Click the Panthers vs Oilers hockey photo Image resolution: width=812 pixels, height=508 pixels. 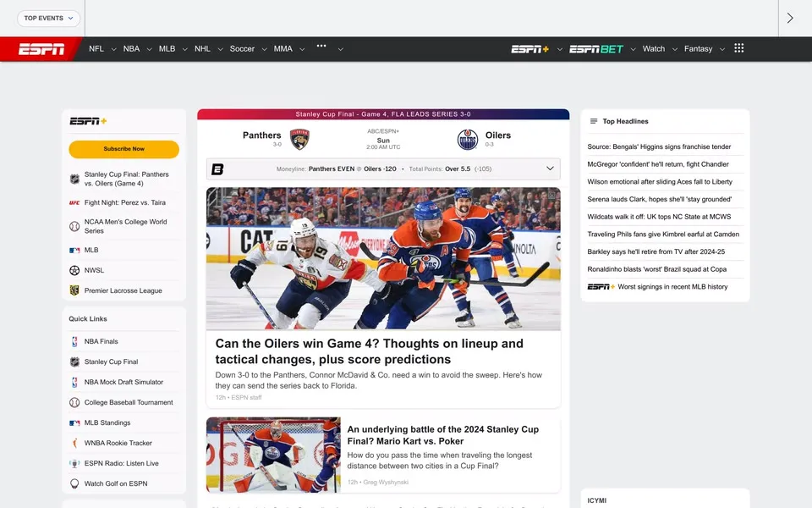point(383,259)
